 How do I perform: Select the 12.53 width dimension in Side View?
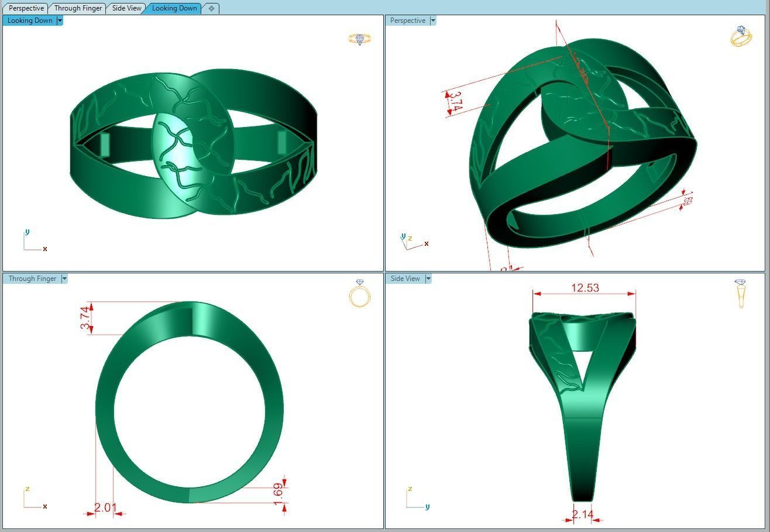[x=585, y=288]
